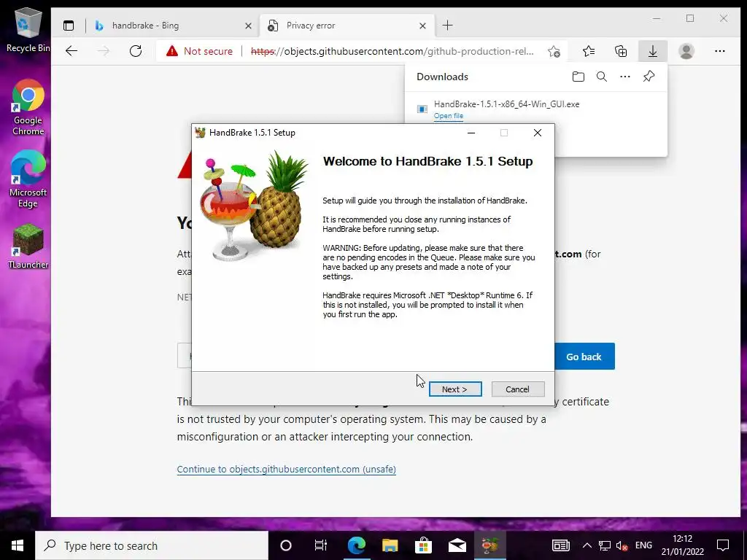Click HandBrake-1.5.1-x86_64-Win_GUI.exe download entry

pos(506,104)
